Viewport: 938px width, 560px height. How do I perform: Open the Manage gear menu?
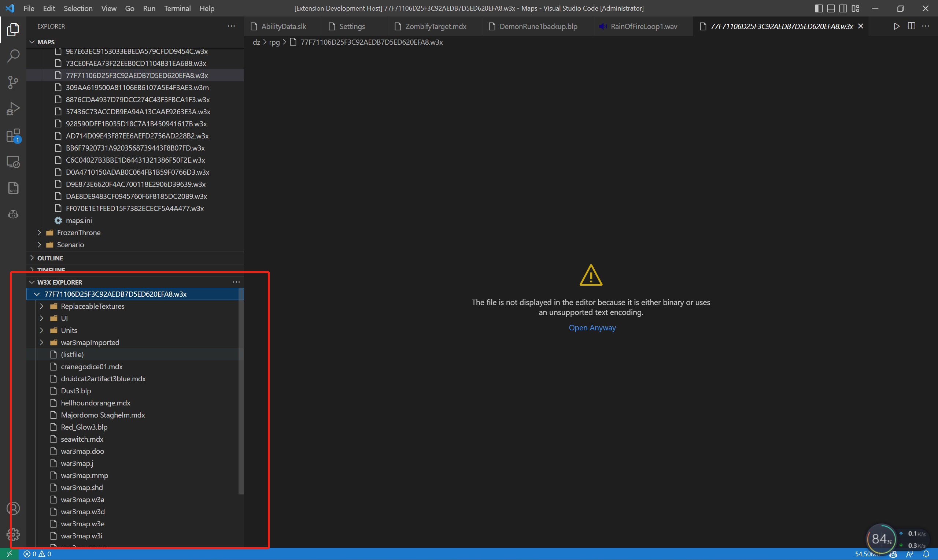(13, 534)
